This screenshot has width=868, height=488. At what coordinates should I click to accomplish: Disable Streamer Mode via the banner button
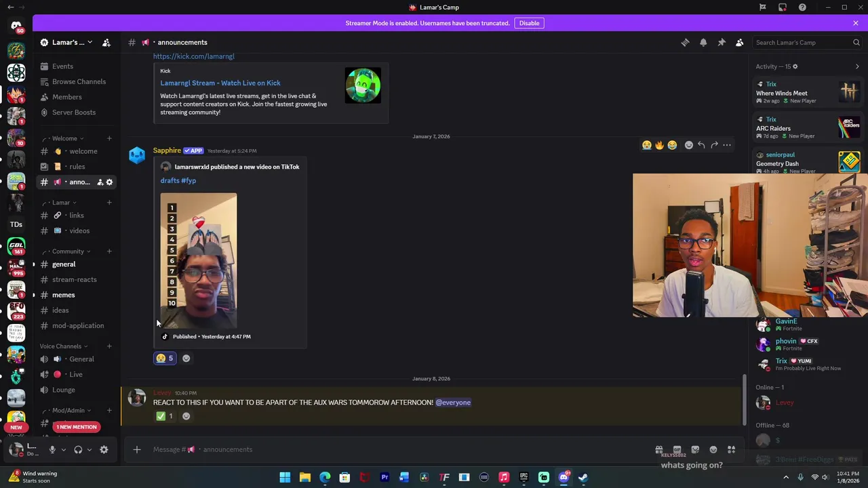(x=529, y=23)
